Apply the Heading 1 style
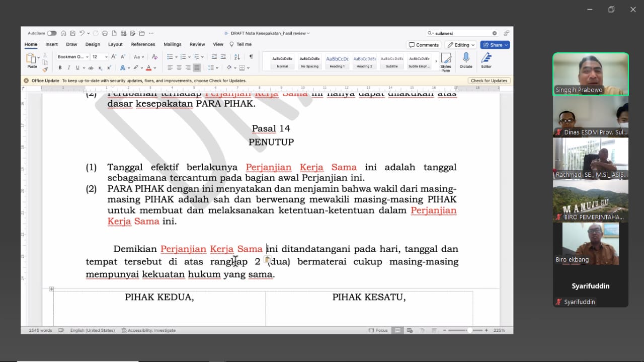Screen dimensions: 644x362 [x=337, y=61]
